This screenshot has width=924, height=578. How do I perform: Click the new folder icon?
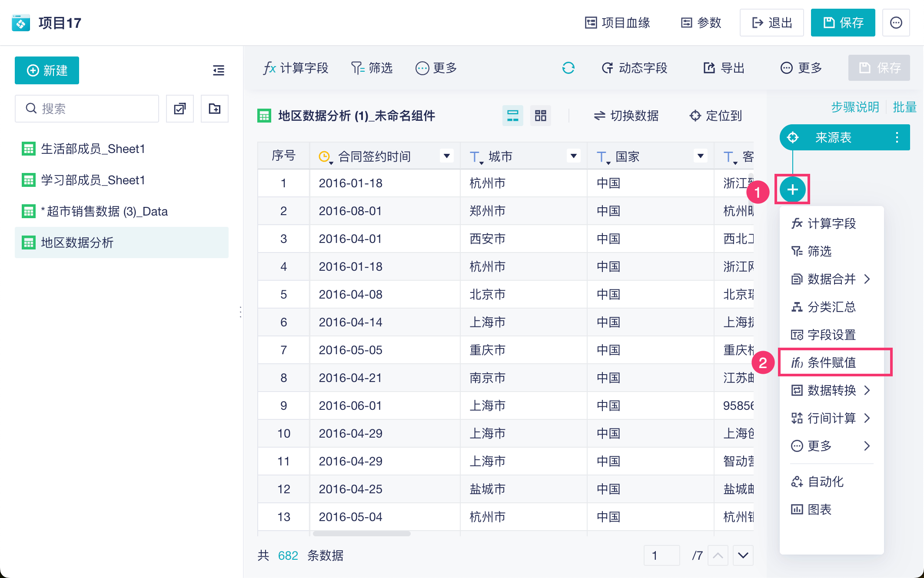214,109
